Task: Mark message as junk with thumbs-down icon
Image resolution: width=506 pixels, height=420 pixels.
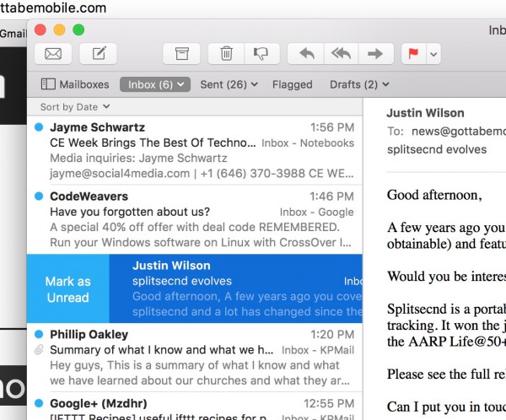Action: (261, 54)
